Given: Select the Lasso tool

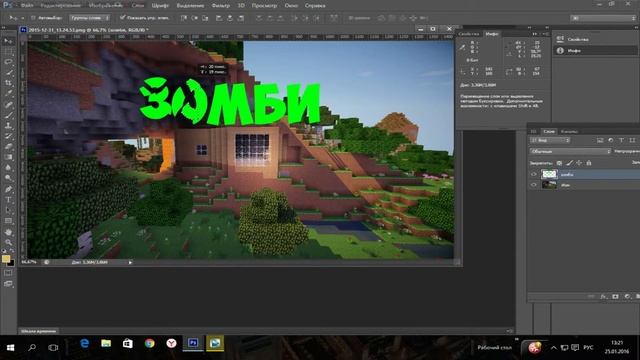Looking at the screenshot, I should (8, 62).
